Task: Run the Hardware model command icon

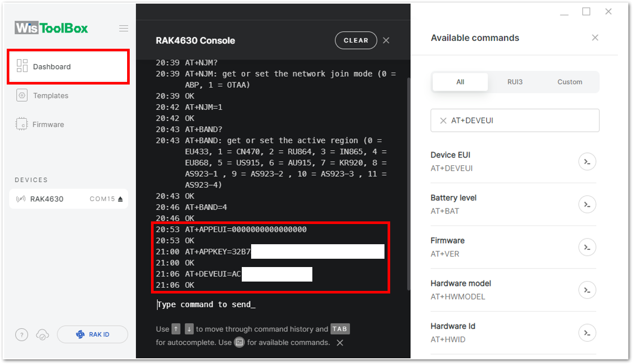Action: [x=587, y=290]
